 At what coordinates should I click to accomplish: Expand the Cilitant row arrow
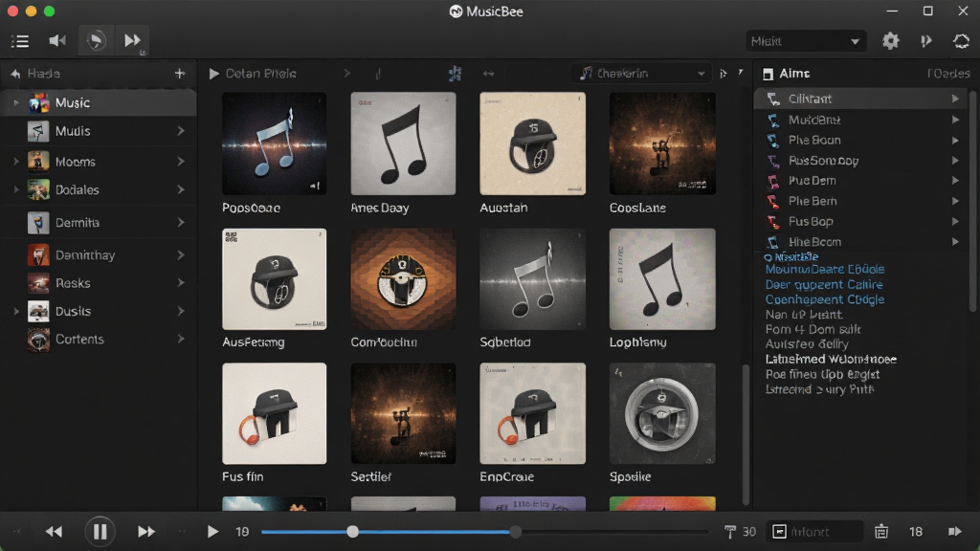pyautogui.click(x=955, y=99)
